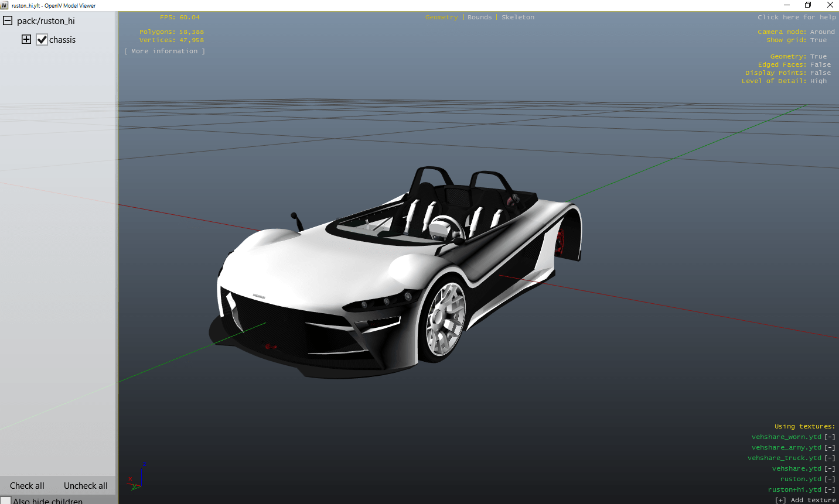The height and width of the screenshot is (504, 839).
Task: Remove ruston.ytd using its [-] icon
Action: [x=830, y=479]
